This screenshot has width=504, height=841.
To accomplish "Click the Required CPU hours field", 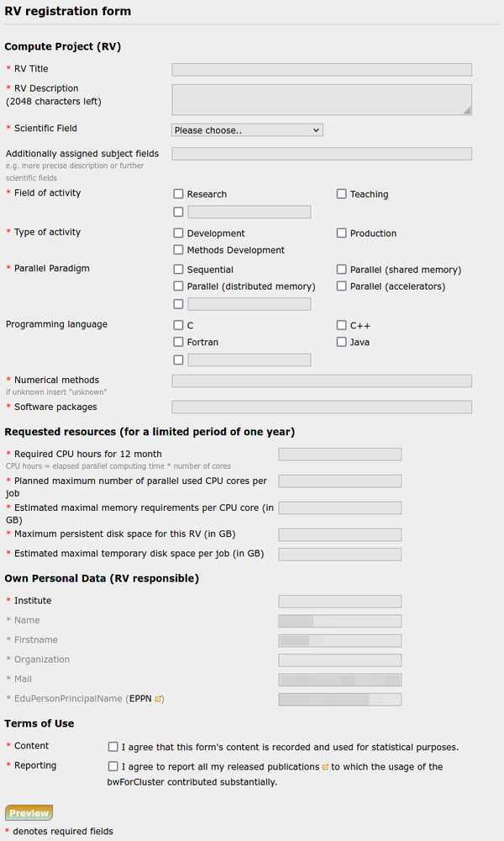I will [x=339, y=454].
